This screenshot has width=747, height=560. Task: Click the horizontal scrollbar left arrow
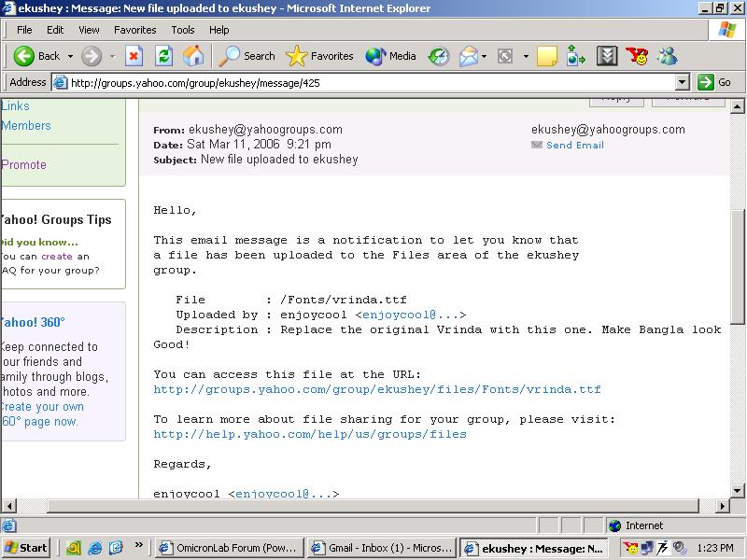(9, 506)
